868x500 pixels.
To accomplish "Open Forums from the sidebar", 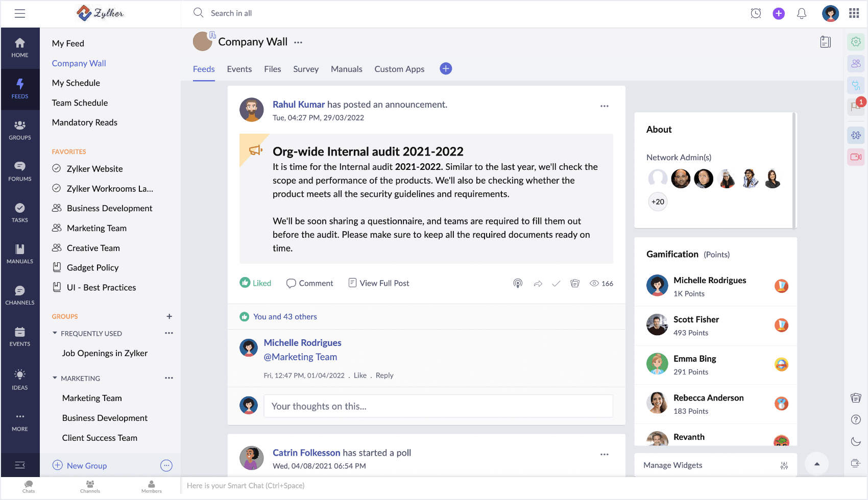I will point(20,171).
